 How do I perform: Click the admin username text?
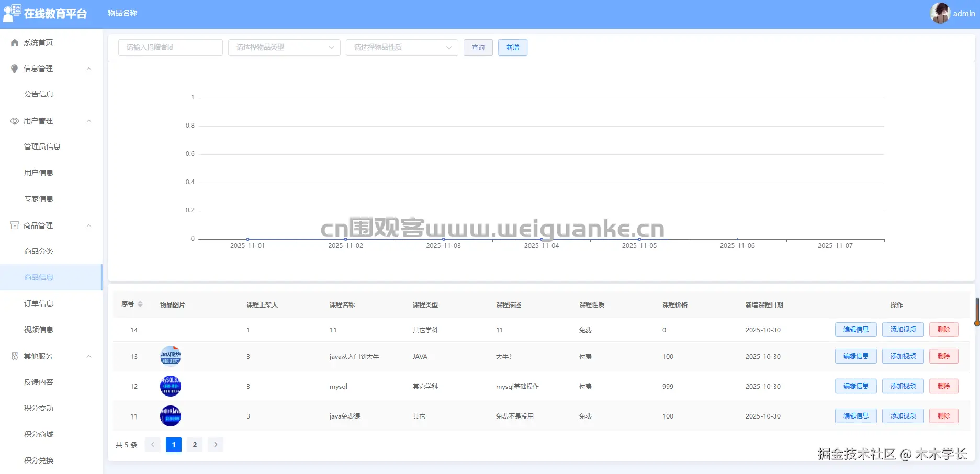(964, 14)
